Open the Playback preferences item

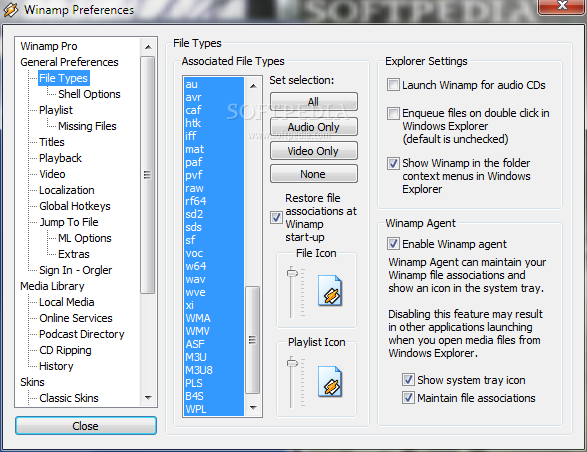pos(60,158)
